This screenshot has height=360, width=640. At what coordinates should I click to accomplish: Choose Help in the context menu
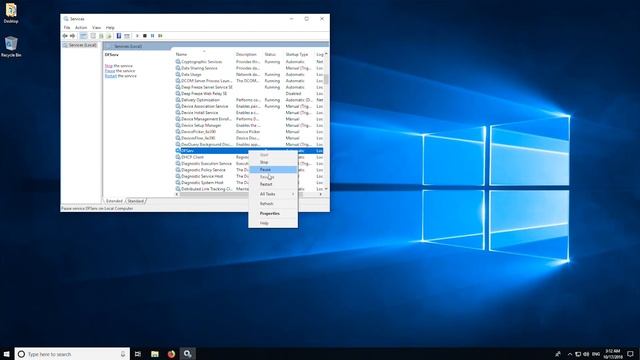pyautogui.click(x=273, y=223)
